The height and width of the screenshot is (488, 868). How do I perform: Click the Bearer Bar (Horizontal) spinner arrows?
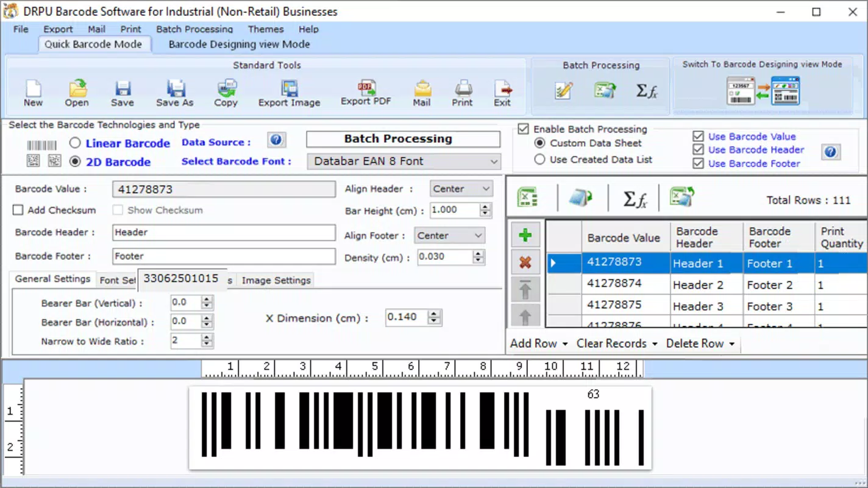(207, 321)
